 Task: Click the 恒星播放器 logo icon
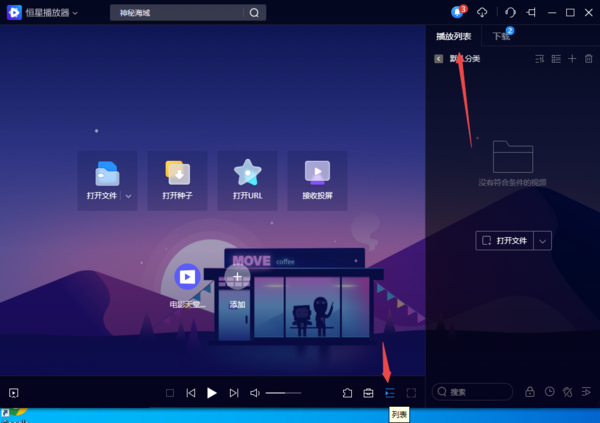pos(14,13)
